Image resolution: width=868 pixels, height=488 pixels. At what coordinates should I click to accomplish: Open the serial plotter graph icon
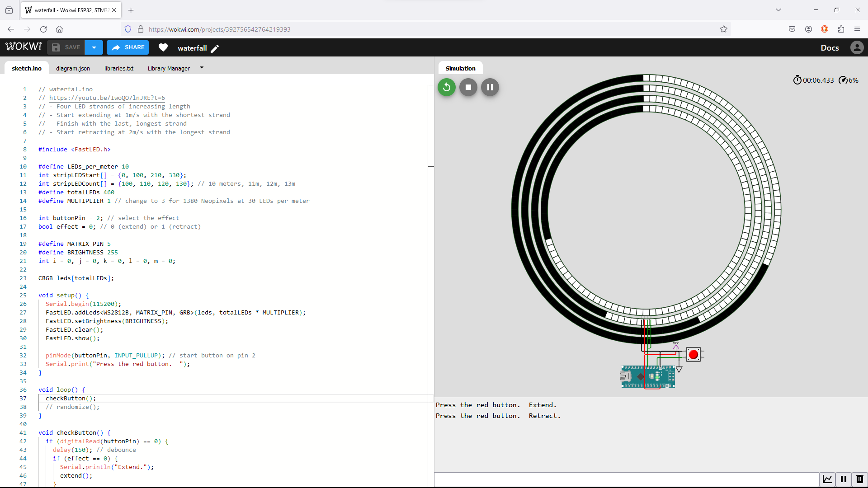[x=827, y=479]
